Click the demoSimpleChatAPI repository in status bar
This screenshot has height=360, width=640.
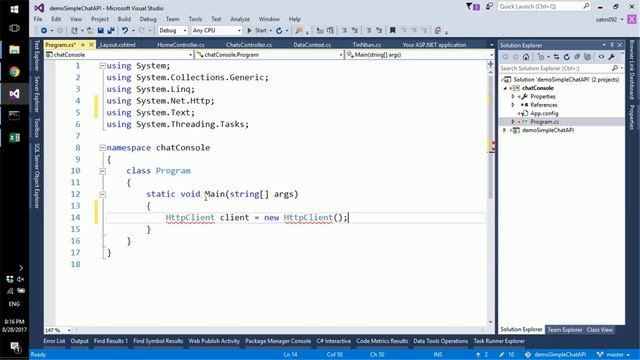pyautogui.click(x=556, y=355)
